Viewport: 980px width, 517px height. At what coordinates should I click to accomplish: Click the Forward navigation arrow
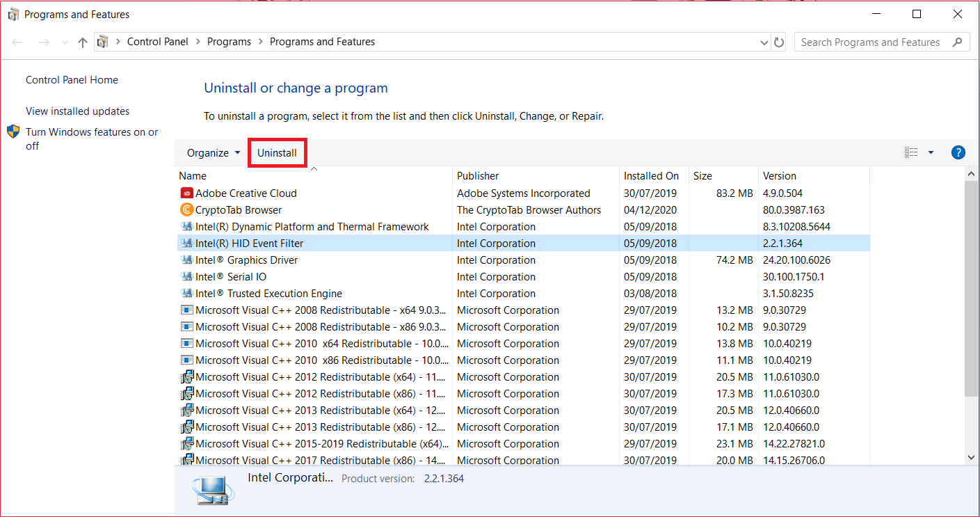coord(44,42)
